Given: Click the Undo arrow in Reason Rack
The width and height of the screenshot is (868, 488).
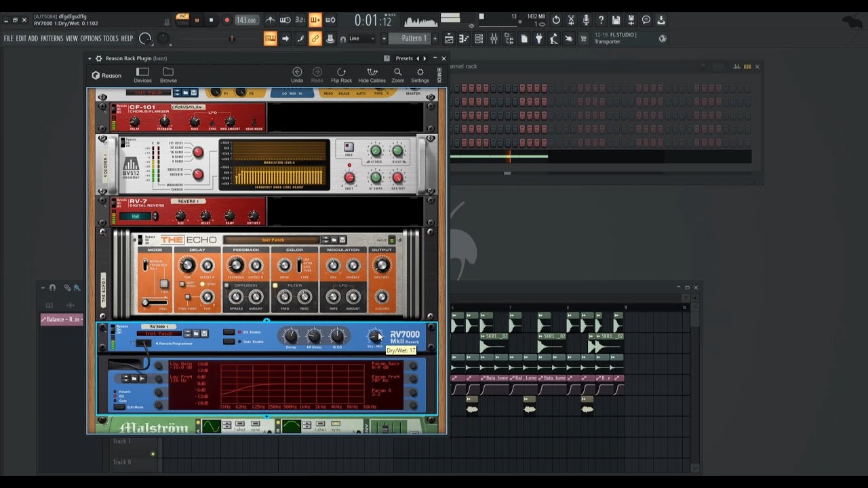Looking at the screenshot, I should pyautogui.click(x=297, y=75).
